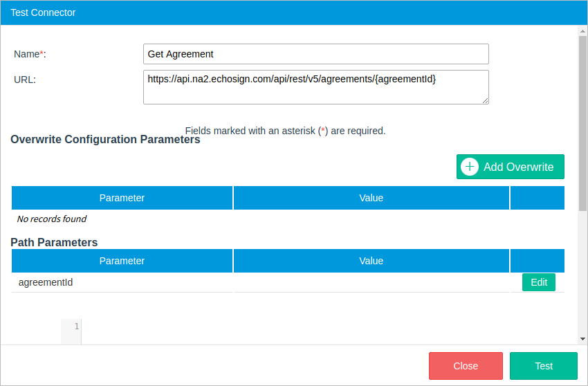The width and height of the screenshot is (588, 386).
Task: Click the URL text area resize handle
Action: 485,100
